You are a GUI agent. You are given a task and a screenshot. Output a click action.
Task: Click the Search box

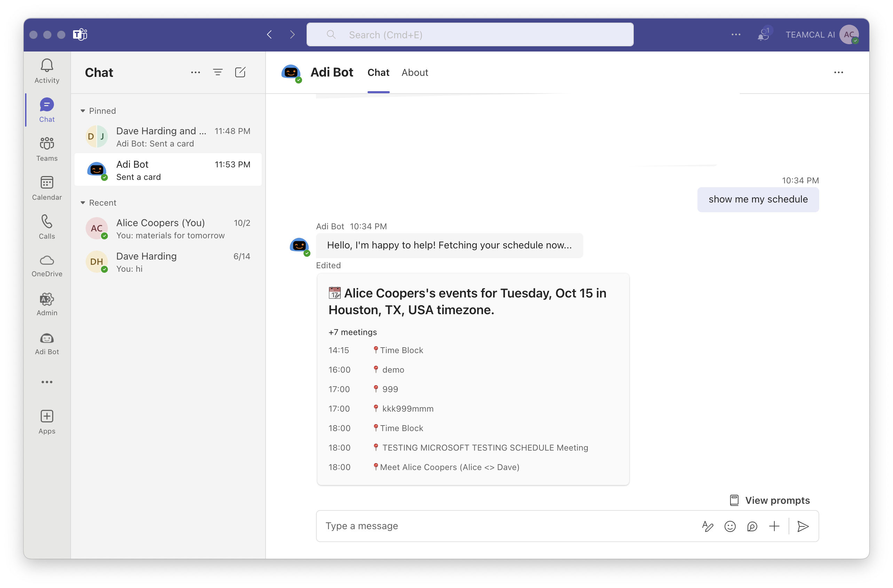[470, 35]
